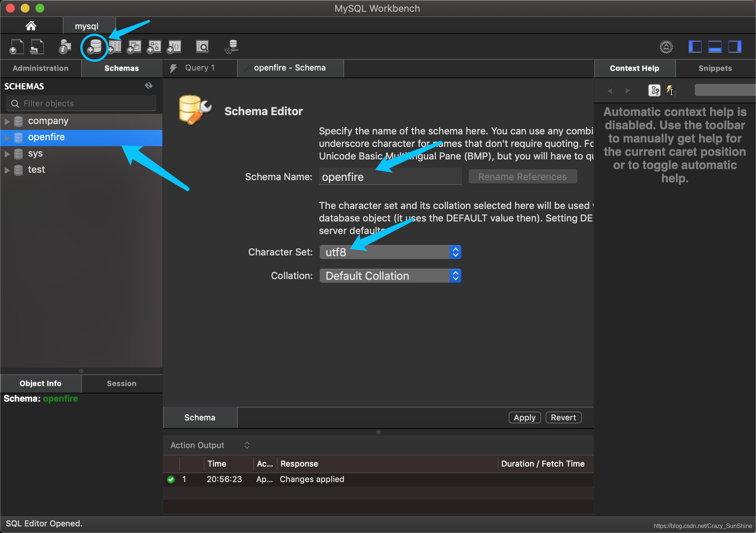756x533 pixels.
Task: Toggle the bottom output panel
Action: pos(715,47)
